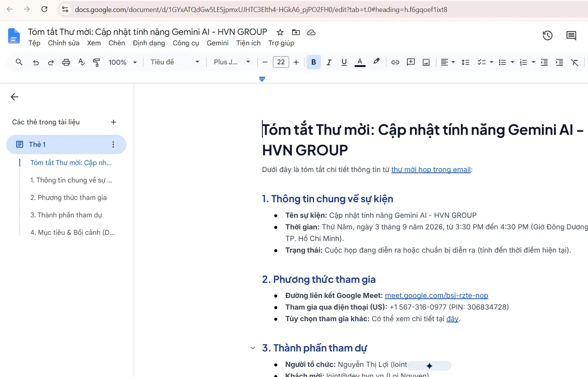This screenshot has height=377, width=588.
Task: Open the meet.google.com/bsj-rzte-nop link
Action: 436,296
